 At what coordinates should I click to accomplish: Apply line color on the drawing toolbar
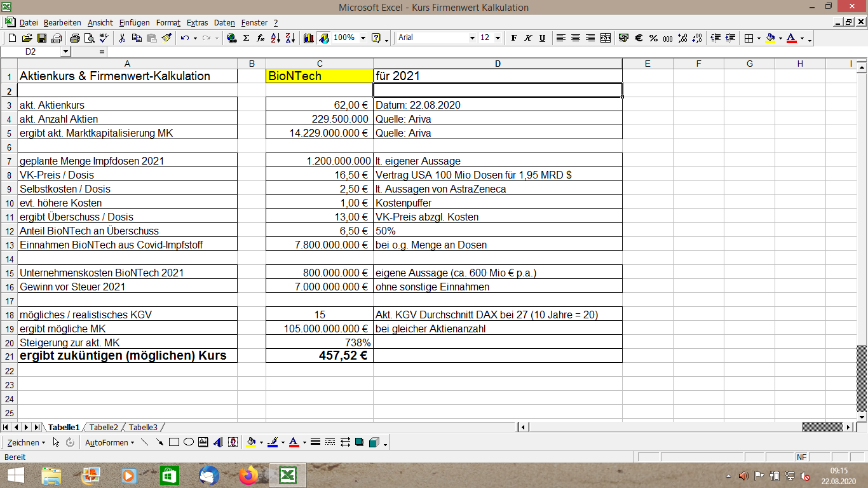[273, 442]
